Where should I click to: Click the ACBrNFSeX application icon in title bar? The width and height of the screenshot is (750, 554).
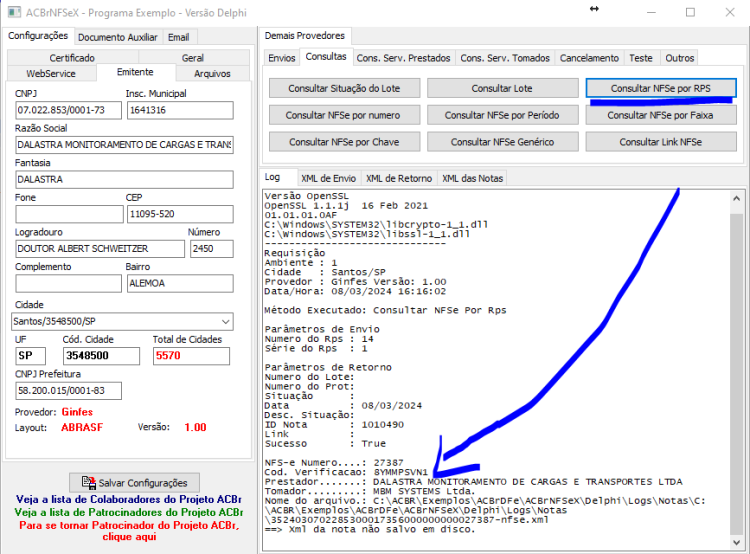(14, 12)
